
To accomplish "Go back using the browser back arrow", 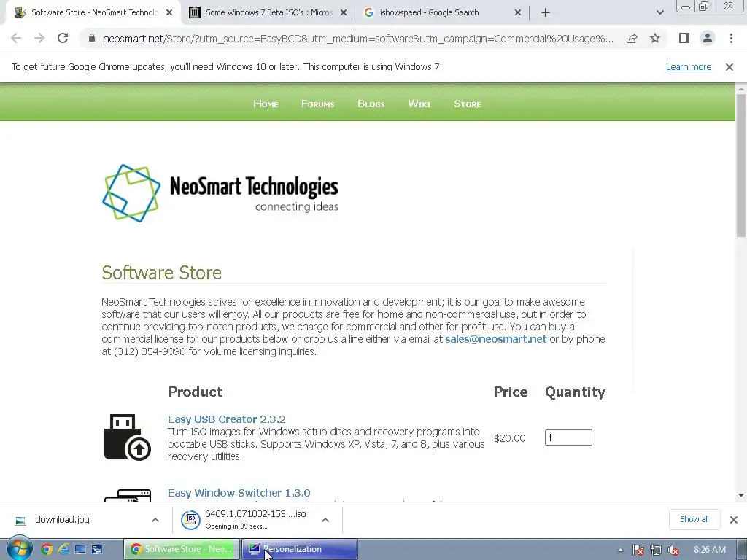I will pos(16,38).
